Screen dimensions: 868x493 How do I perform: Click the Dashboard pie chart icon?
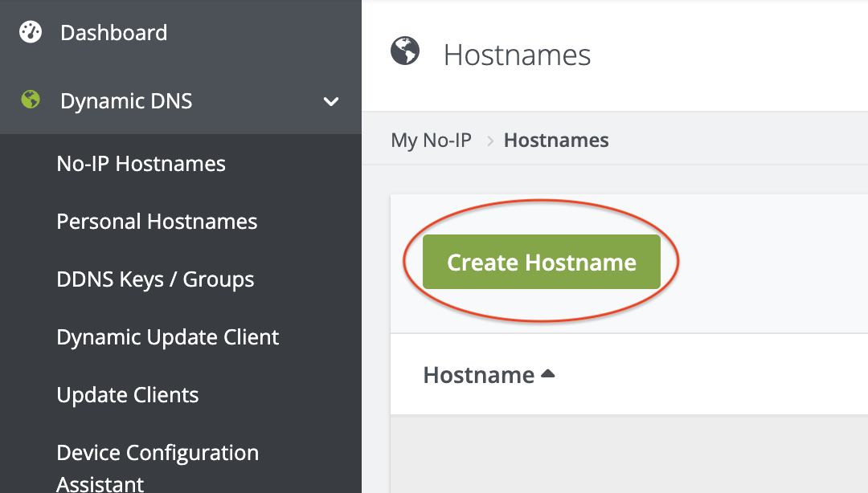pos(29,32)
